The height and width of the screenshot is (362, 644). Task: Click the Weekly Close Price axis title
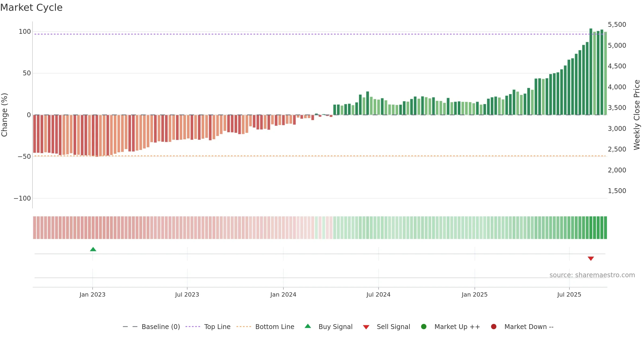637,115
